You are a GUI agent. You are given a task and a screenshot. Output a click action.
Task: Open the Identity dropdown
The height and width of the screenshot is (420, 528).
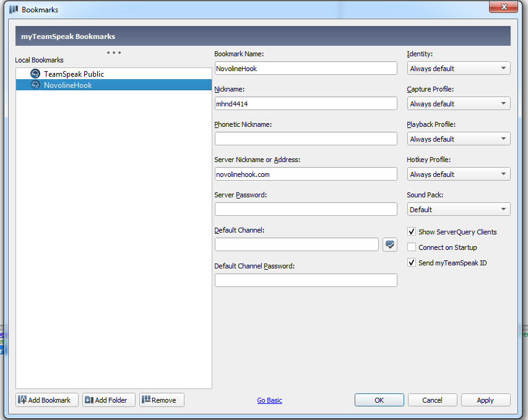pyautogui.click(x=459, y=68)
